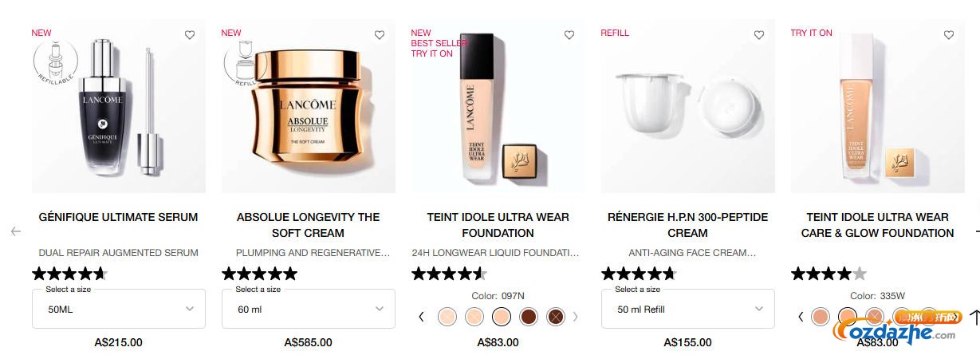Click the scroll-to-top arrow icon
The image size is (980, 355).
pos(974,317)
